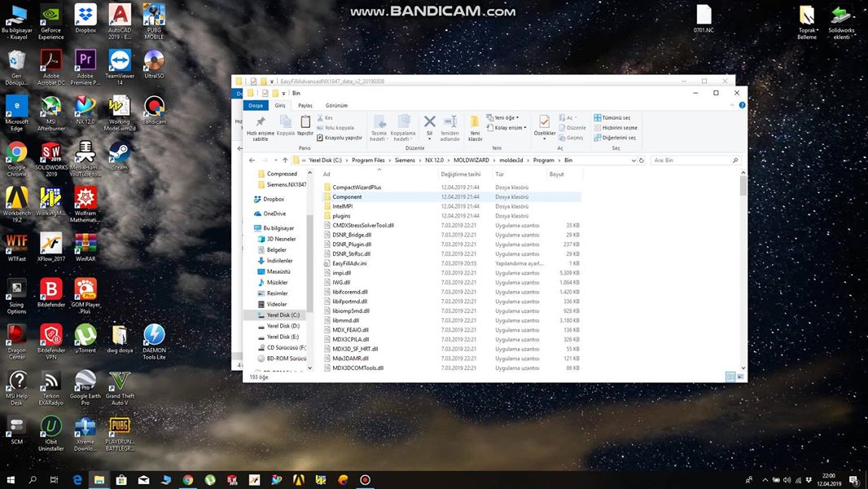868x489 pixels.
Task: Click Diğerlerini seç (Invert selection)
Action: (x=615, y=138)
